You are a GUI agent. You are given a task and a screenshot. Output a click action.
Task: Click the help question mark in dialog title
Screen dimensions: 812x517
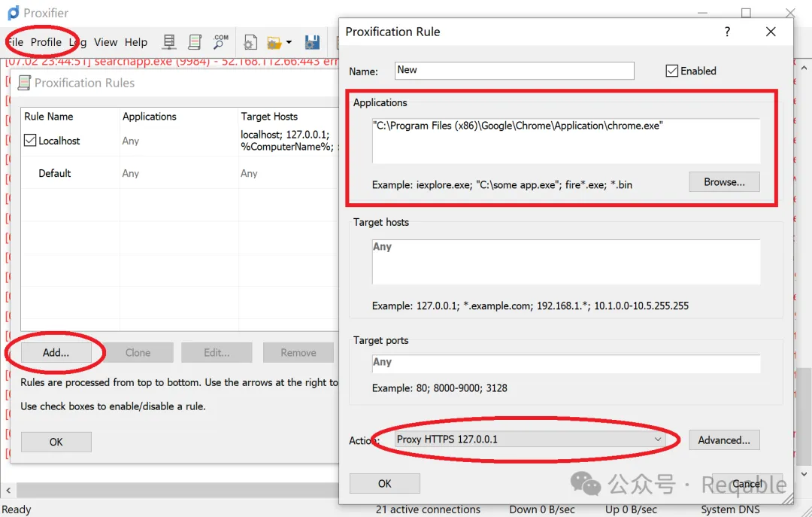pos(727,32)
